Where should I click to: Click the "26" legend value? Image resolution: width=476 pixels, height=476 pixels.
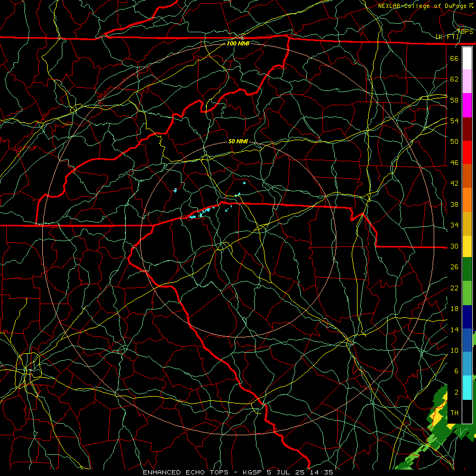pyautogui.click(x=454, y=267)
